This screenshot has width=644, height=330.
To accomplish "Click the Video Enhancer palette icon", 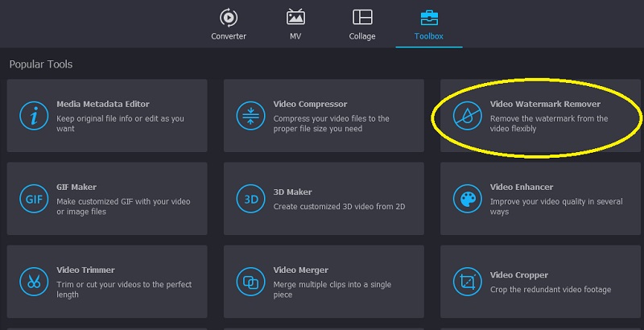I will [x=467, y=199].
